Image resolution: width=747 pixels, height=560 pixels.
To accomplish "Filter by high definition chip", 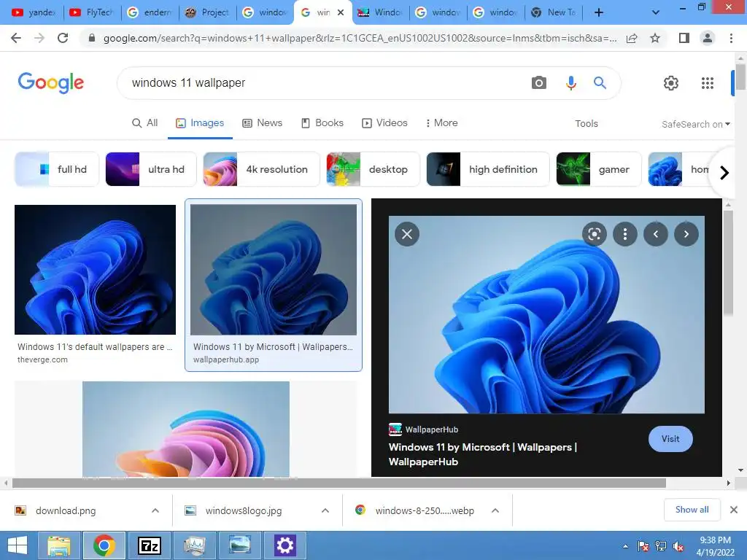I will (x=488, y=169).
